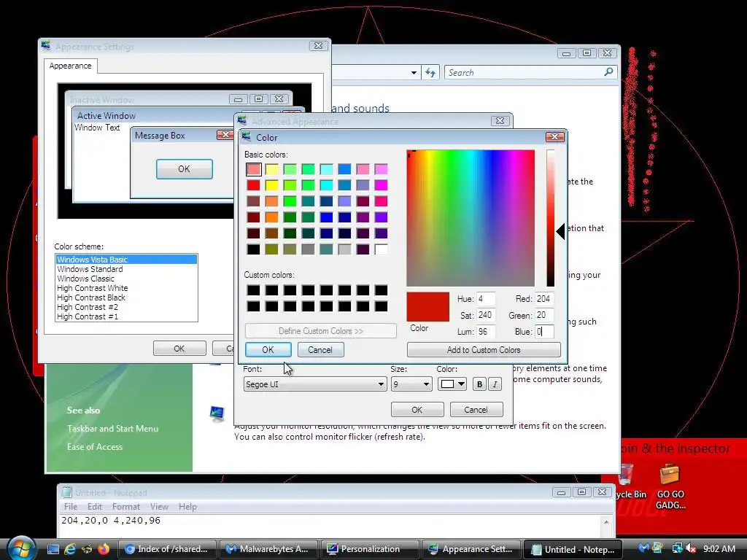Open Notepad Format menu
The width and height of the screenshot is (747, 560).
(x=126, y=507)
